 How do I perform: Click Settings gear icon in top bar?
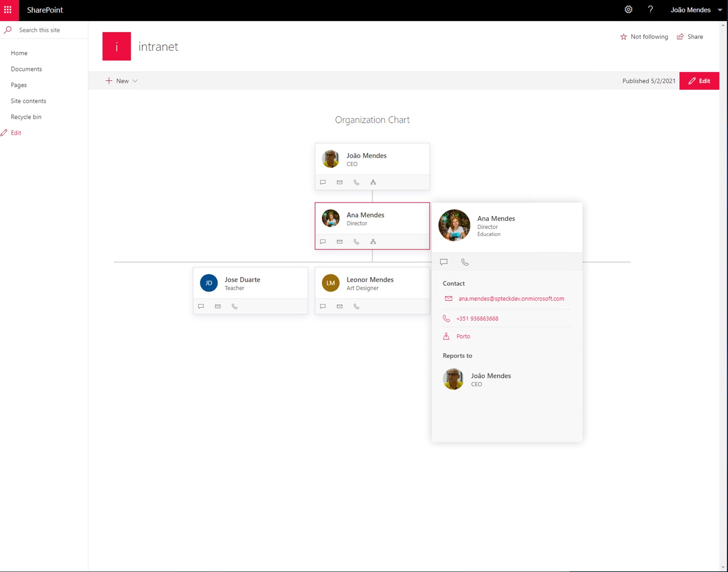[627, 10]
